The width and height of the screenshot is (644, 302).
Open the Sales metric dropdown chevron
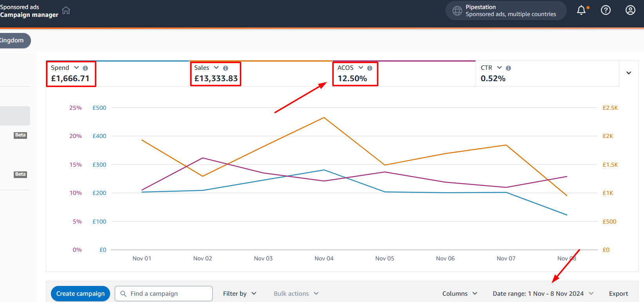pyautogui.click(x=216, y=67)
